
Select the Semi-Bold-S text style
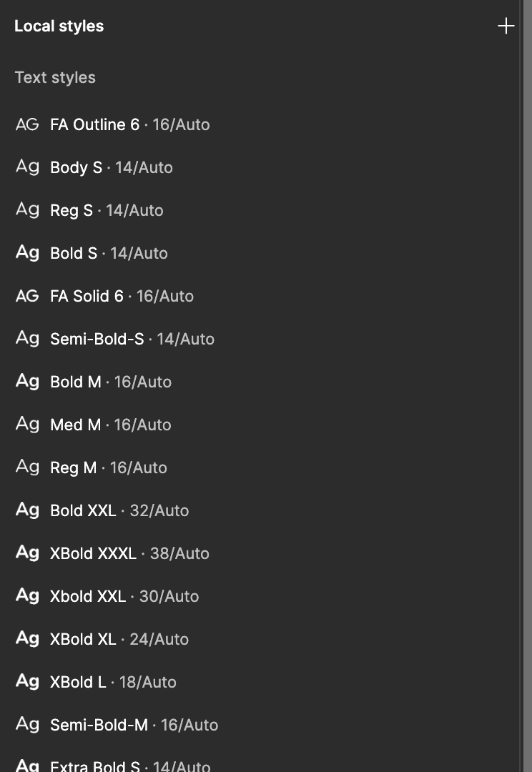pos(132,339)
